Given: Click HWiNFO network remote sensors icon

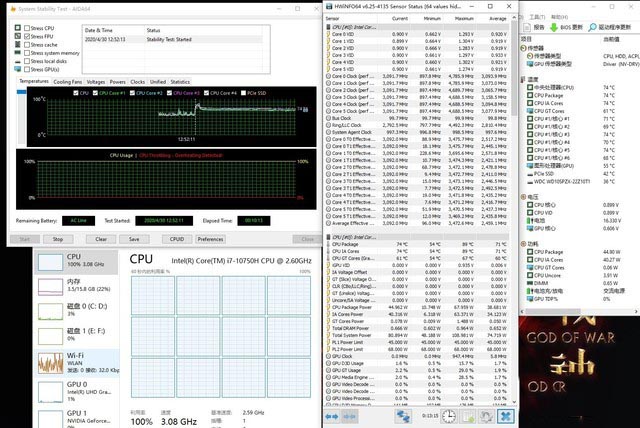Looking at the screenshot, I should point(403,417).
